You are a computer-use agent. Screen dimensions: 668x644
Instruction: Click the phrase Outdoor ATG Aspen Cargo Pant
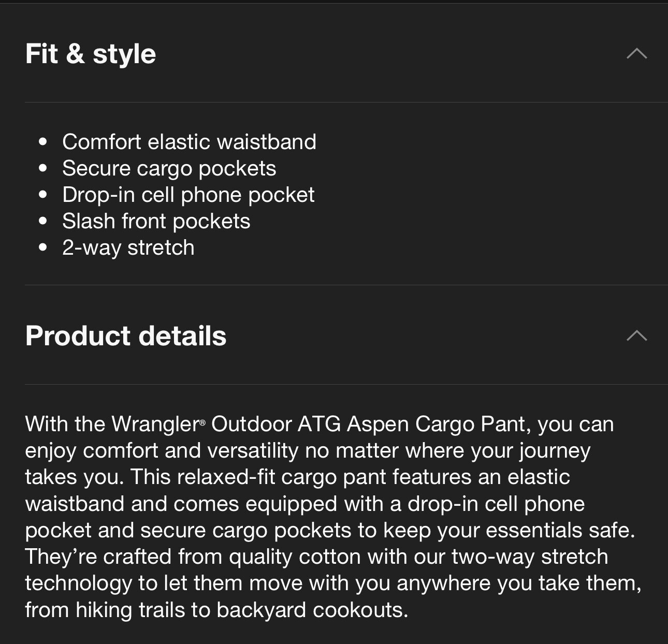coord(369,424)
